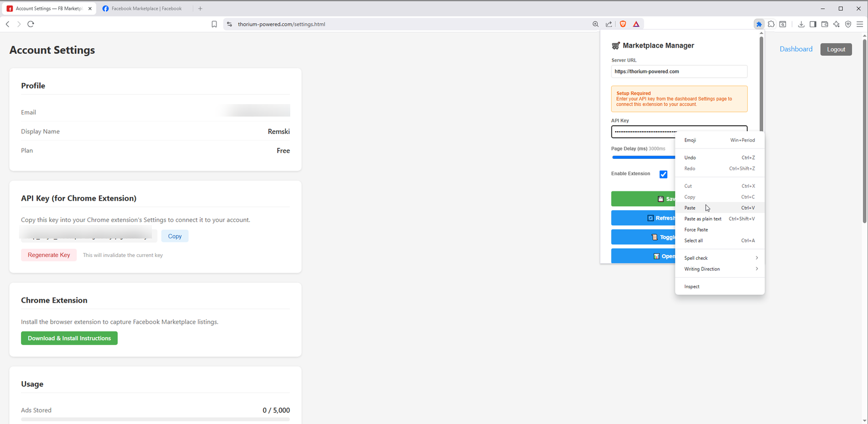Screen dimensions: 868x424
Task: Select Redo in the context menu
Action: point(719,169)
